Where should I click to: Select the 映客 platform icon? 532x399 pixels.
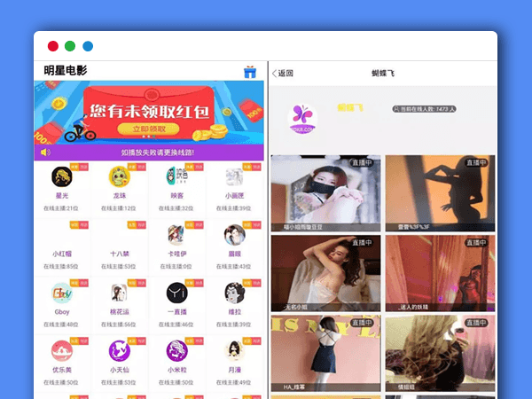(x=176, y=176)
